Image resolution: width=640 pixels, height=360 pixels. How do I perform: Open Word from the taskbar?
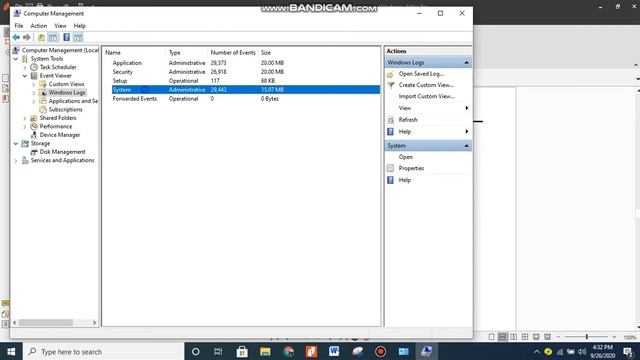pyautogui.click(x=334, y=351)
